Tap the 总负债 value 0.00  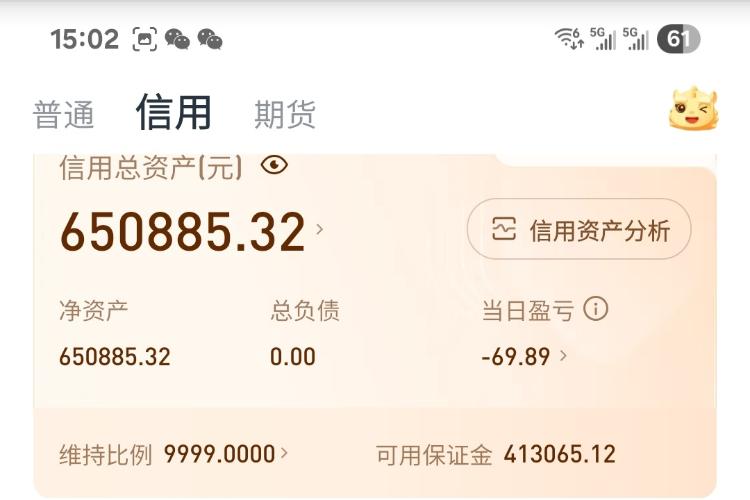[x=293, y=357]
